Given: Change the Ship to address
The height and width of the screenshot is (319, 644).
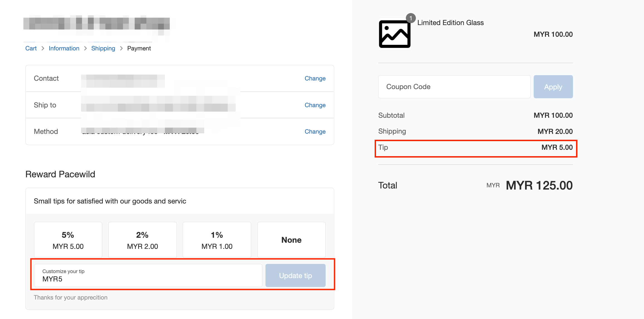Looking at the screenshot, I should 315,105.
